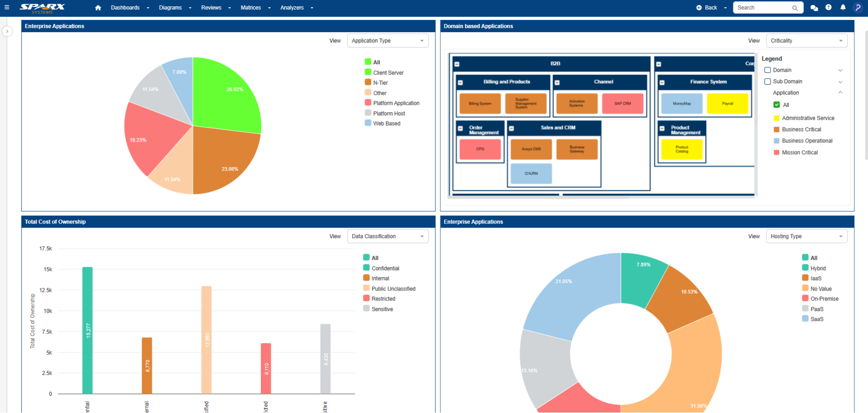Uncheck the All checkbox under Application

click(x=776, y=104)
